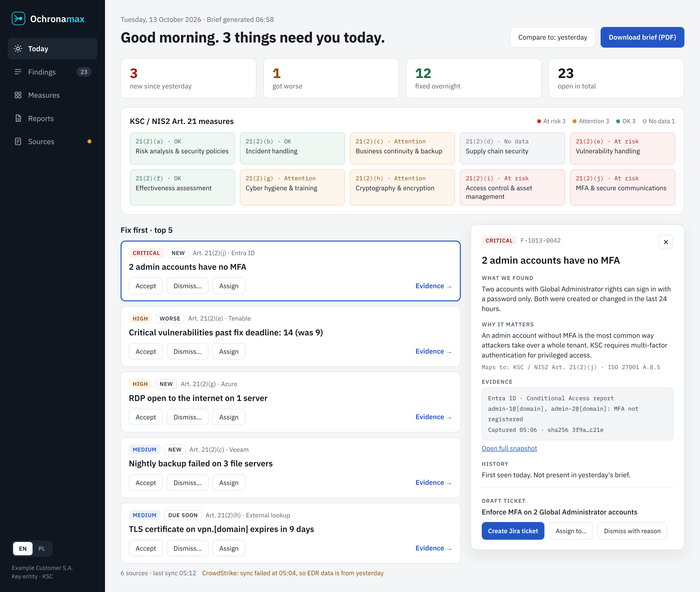Switch language to PL
700x592 pixels.
pyautogui.click(x=42, y=549)
